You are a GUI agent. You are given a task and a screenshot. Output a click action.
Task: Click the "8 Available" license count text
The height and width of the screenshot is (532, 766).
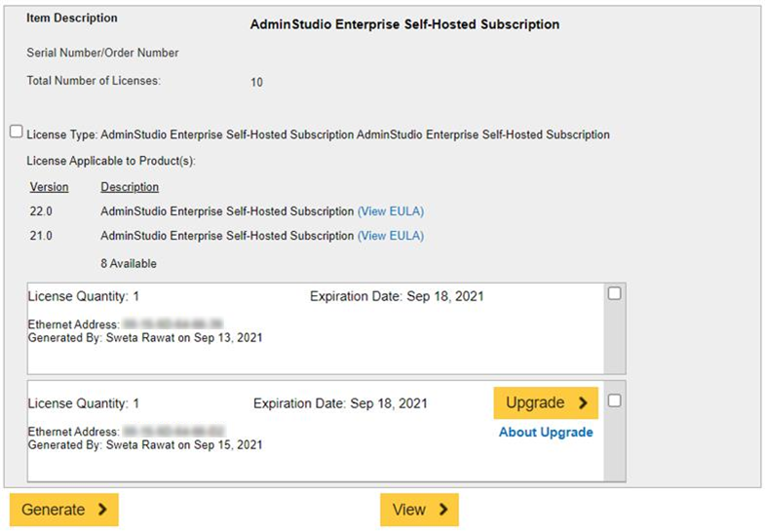[x=129, y=264]
